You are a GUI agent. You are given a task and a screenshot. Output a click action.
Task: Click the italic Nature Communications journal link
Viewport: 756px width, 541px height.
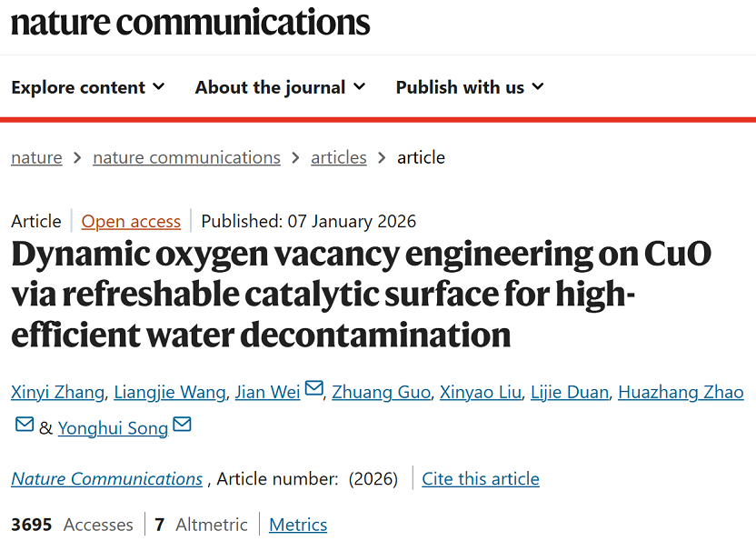click(106, 478)
